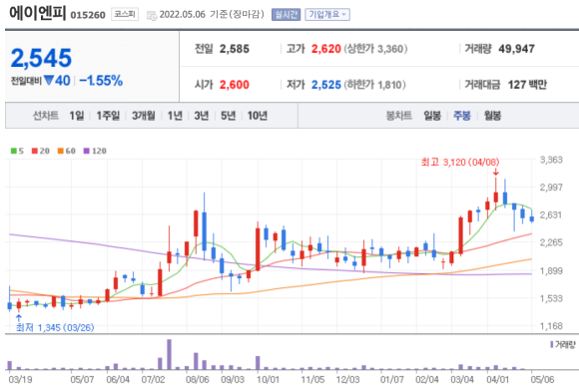Click the calendar icon before 2022.05.06

tap(152, 15)
